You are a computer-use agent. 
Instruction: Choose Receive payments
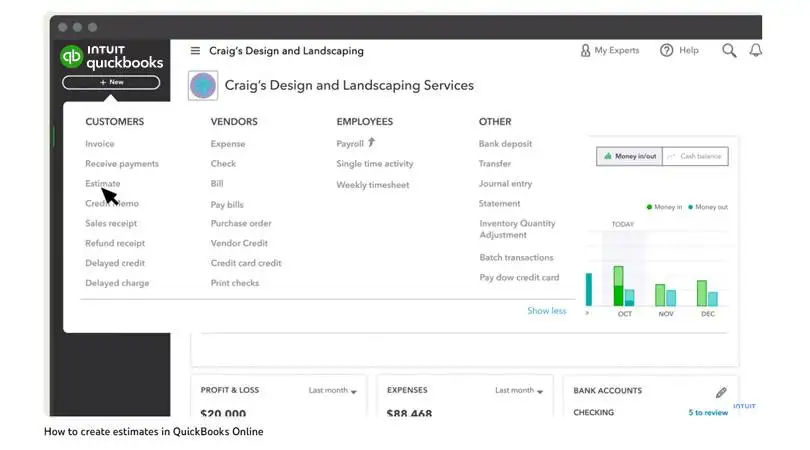(x=122, y=164)
